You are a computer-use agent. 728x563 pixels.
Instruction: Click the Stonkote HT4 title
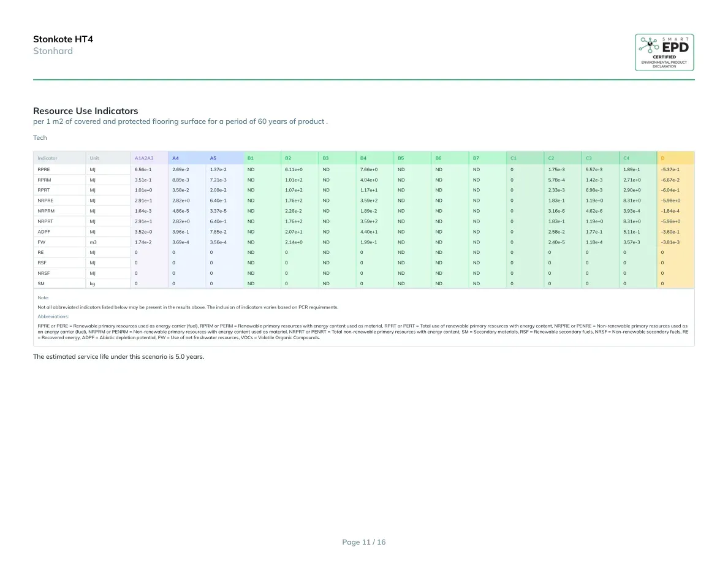pos(63,39)
